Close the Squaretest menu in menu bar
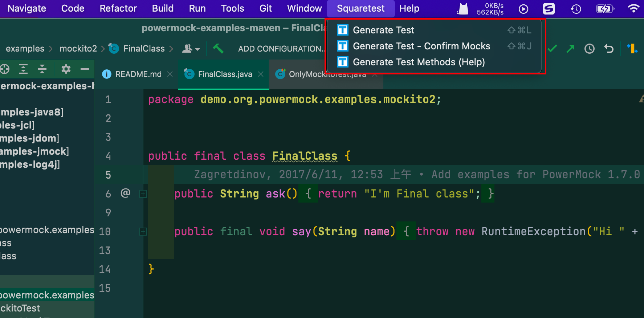644x318 pixels. [x=360, y=8]
